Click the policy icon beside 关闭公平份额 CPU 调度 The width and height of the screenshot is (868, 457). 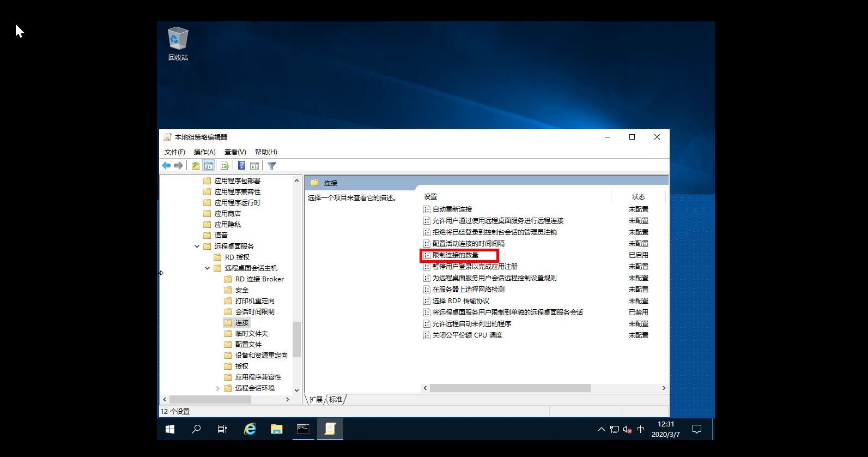coord(427,335)
